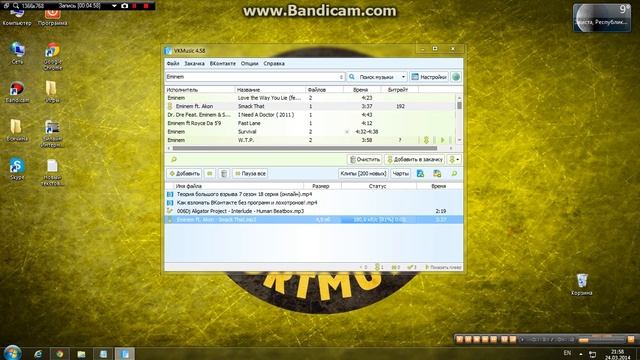This screenshot has height=360, width=640.
Task: Open the ВКонтакте menu
Action: click(x=222, y=64)
